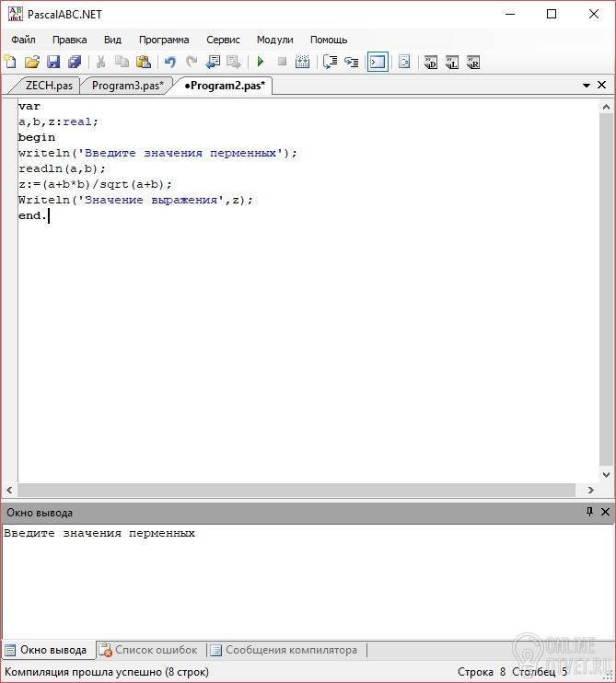Click the Step Over debug icon
The width and height of the screenshot is (616, 683).
click(x=331, y=62)
